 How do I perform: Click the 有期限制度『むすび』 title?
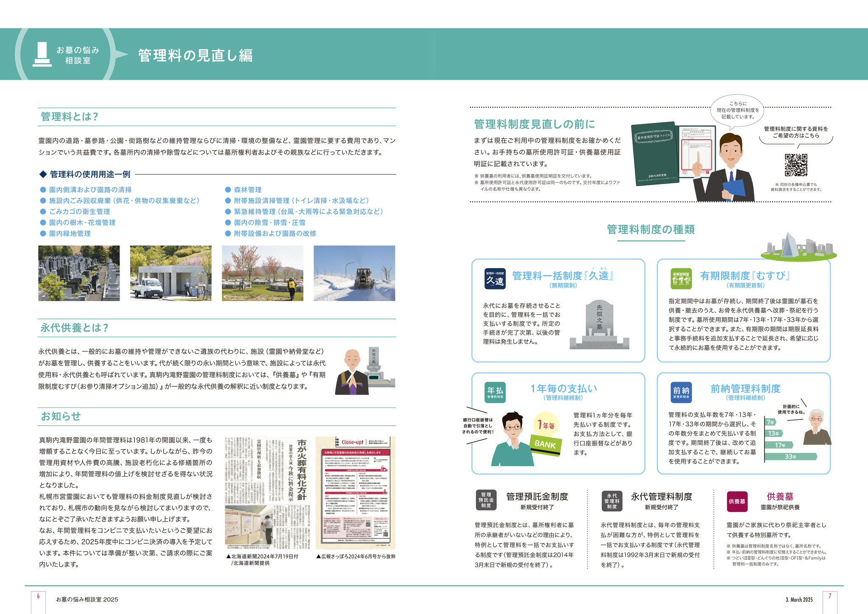(x=745, y=276)
